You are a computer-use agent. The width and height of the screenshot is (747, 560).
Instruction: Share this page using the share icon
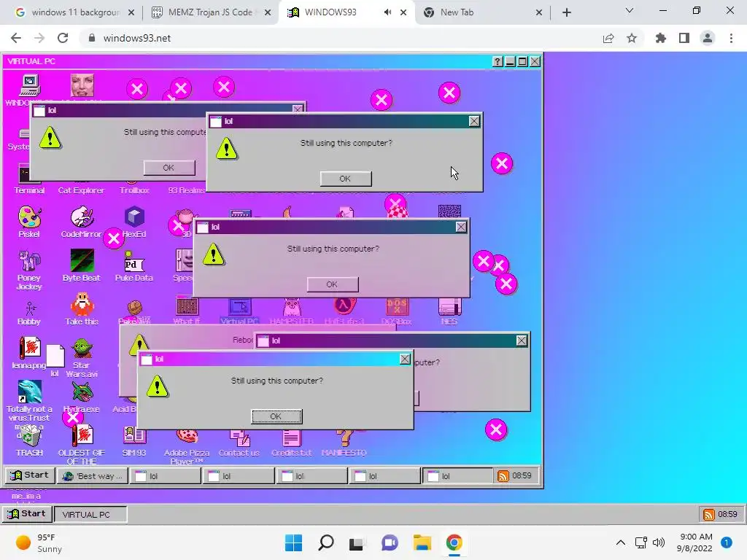click(608, 38)
